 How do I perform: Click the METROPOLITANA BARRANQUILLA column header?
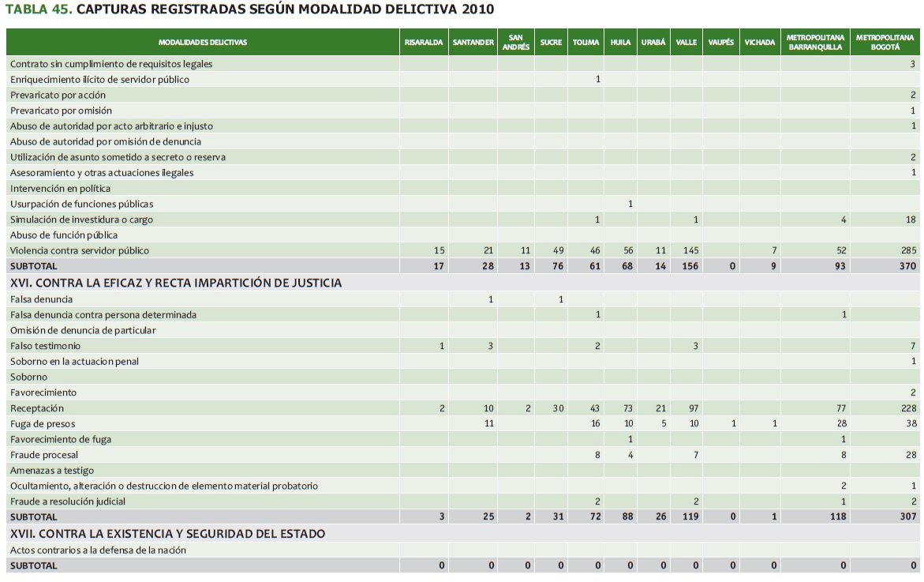click(815, 43)
